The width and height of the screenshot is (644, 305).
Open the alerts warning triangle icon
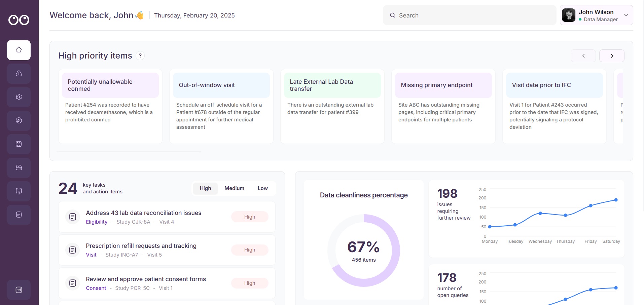click(x=19, y=73)
